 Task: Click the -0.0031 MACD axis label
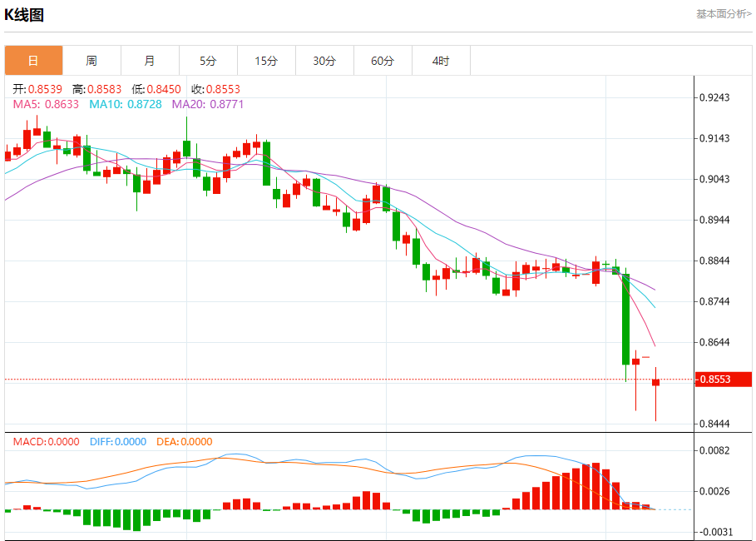point(714,532)
